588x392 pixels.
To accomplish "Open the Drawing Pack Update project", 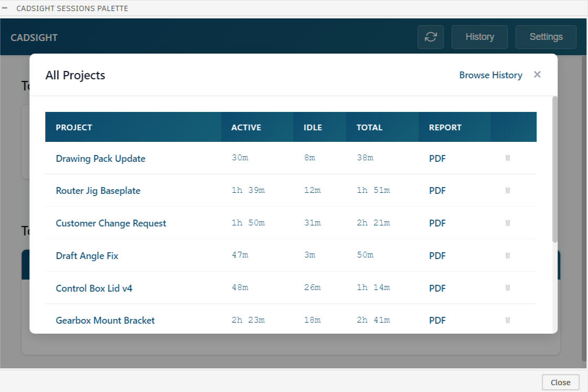I will click(100, 159).
